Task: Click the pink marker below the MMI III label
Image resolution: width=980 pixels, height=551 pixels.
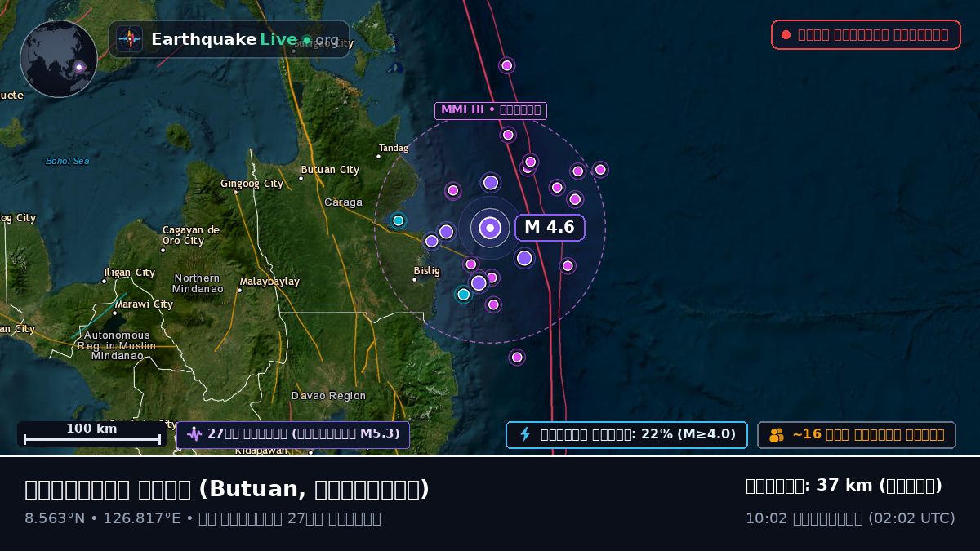Action: [x=508, y=135]
